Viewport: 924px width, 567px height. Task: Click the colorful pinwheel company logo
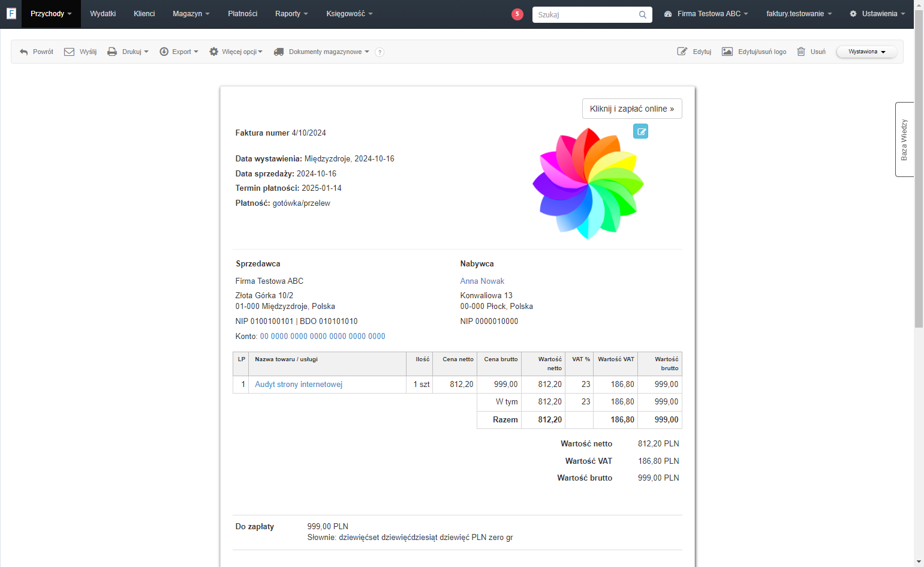(588, 184)
